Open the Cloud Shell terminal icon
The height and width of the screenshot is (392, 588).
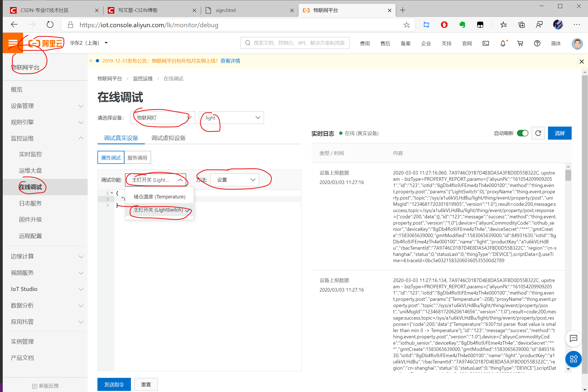[x=486, y=43]
